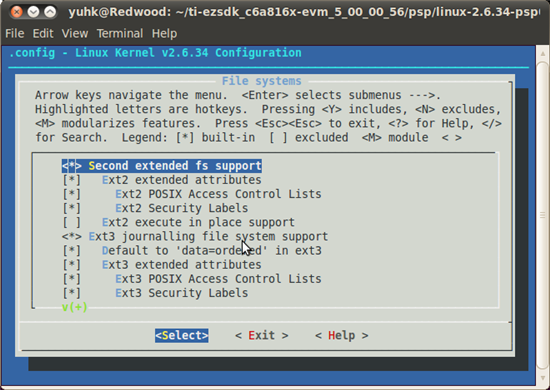Screen dimensions: 550x390
Task: Open the View menu
Action: click(75, 34)
